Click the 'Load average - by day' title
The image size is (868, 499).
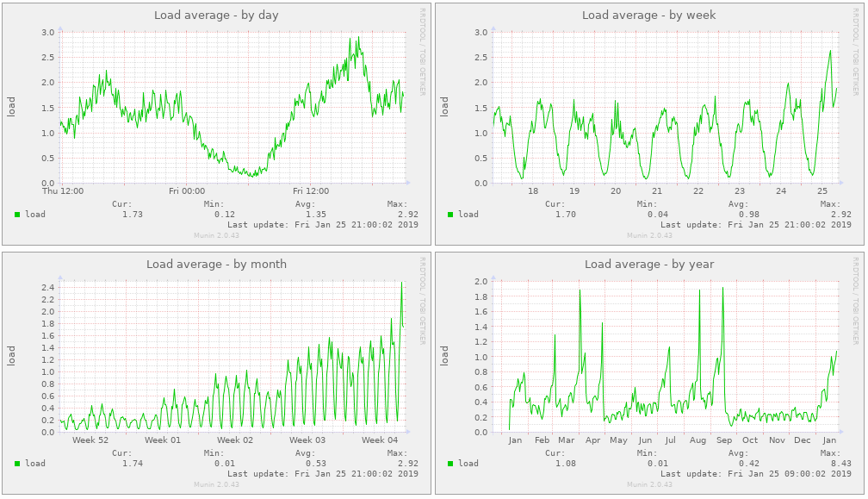pos(216,15)
